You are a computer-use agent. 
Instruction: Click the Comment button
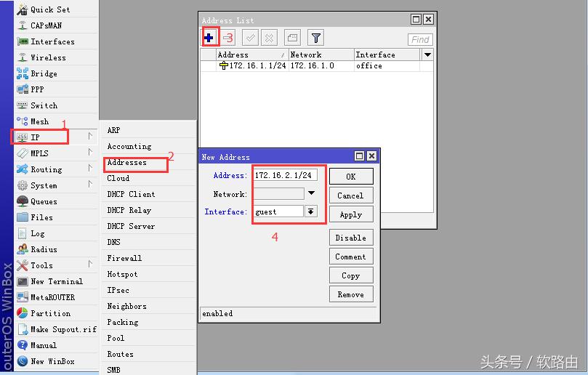coord(351,257)
